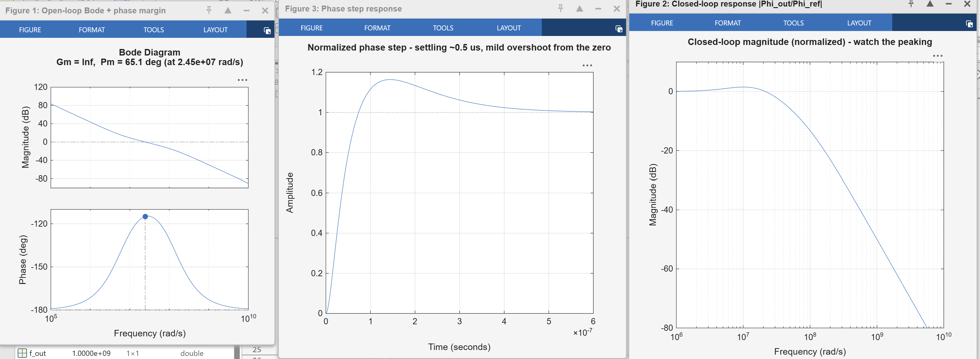This screenshot has width=980, height=359.
Task: Click the undock icon in Figure 3 toolstrip
Action: pyautogui.click(x=619, y=29)
